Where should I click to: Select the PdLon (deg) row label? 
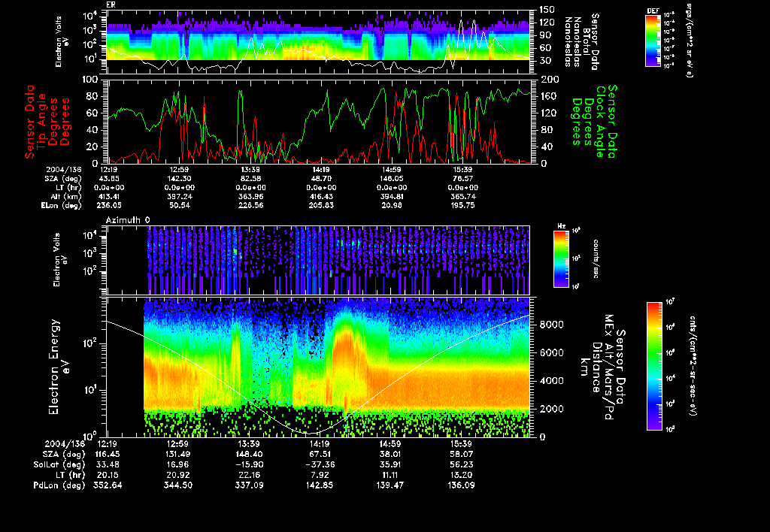(x=59, y=485)
